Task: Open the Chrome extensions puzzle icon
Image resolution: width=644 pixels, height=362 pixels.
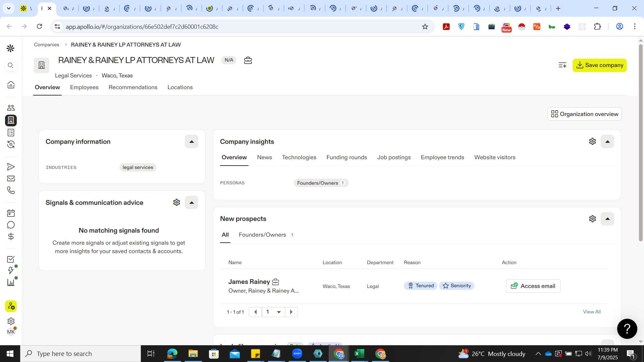Action: (597, 26)
